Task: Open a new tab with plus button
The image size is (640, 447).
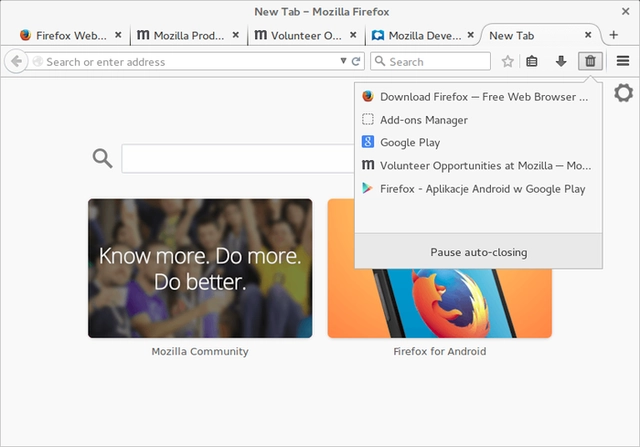Action: tap(614, 35)
